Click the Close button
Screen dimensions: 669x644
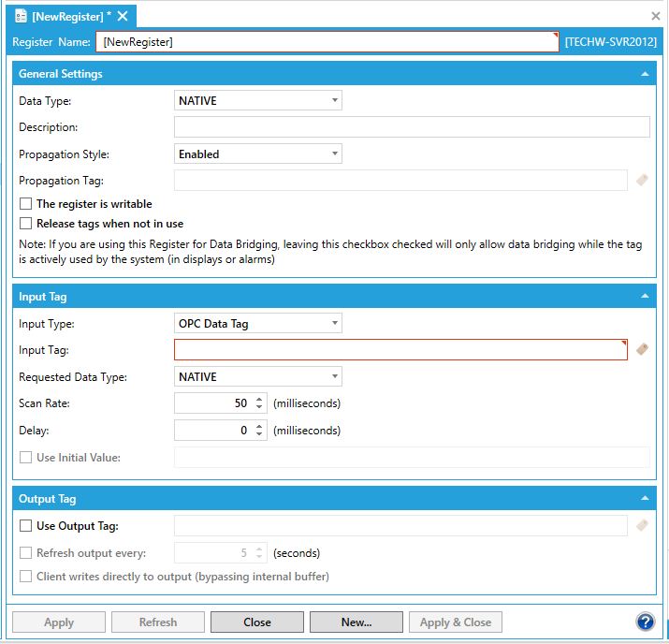pyautogui.click(x=257, y=622)
